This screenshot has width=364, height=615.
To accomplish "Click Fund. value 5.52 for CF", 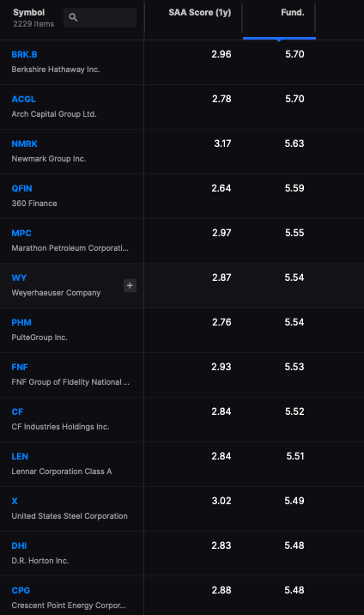I will pos(294,412).
